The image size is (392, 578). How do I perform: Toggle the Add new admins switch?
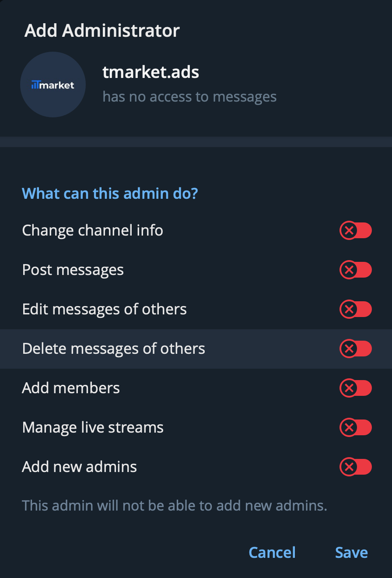(355, 467)
